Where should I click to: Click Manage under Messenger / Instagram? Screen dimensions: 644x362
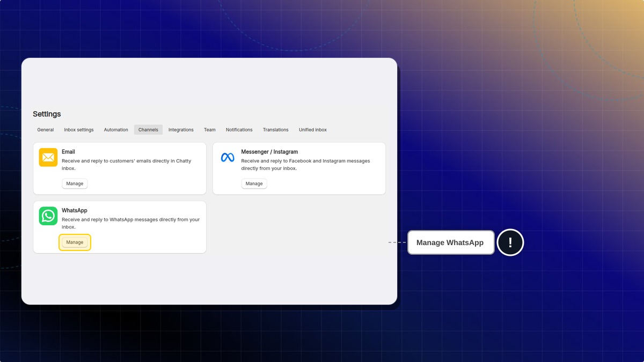pyautogui.click(x=254, y=183)
